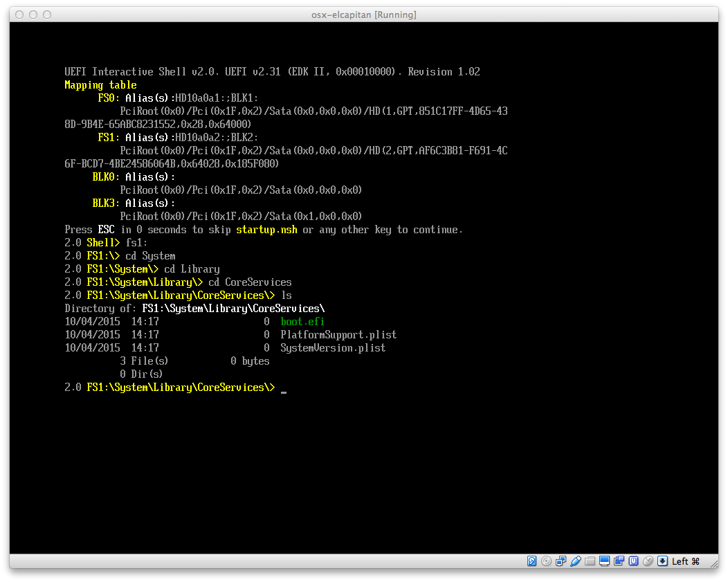728x582 pixels.
Task: Click the 'Directory of:' line
Action: [194, 309]
